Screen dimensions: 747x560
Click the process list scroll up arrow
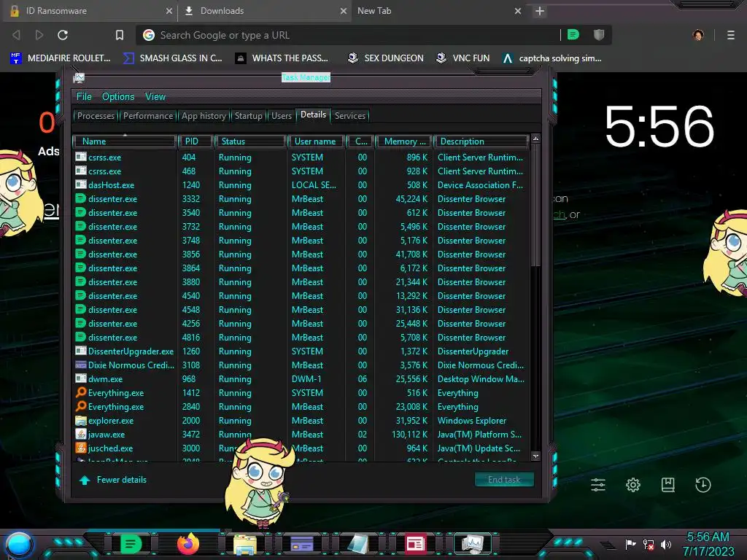coord(535,139)
